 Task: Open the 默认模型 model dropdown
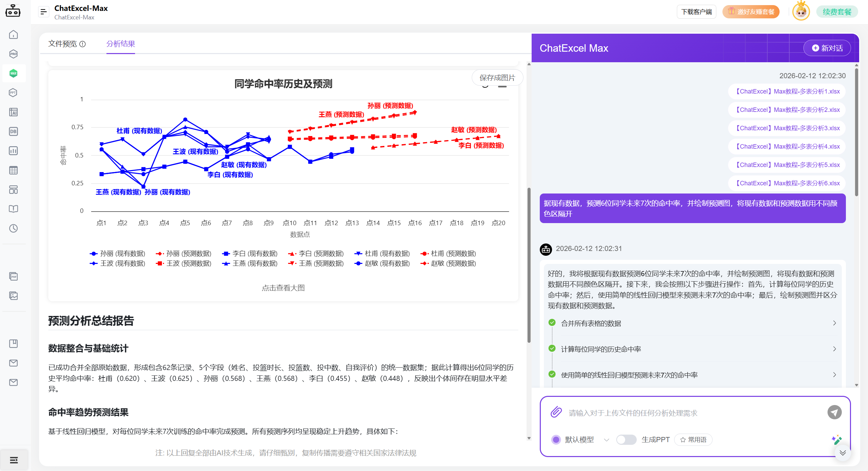tap(607, 439)
